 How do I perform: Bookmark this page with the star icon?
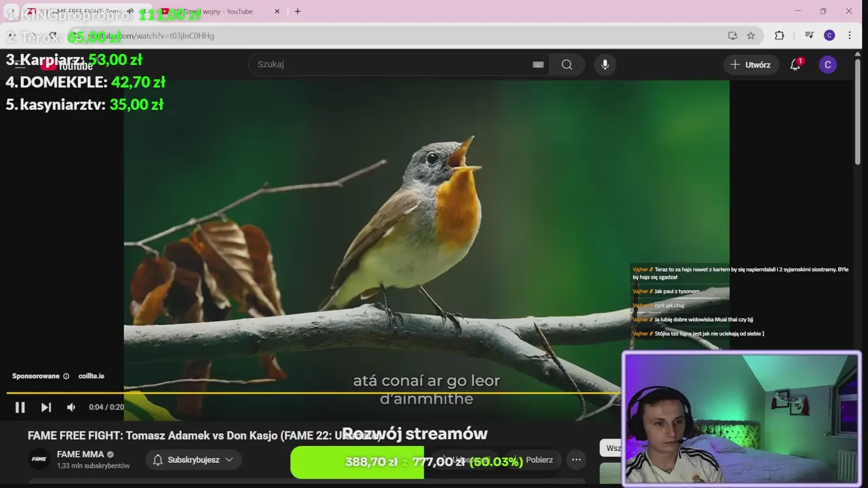coord(751,35)
